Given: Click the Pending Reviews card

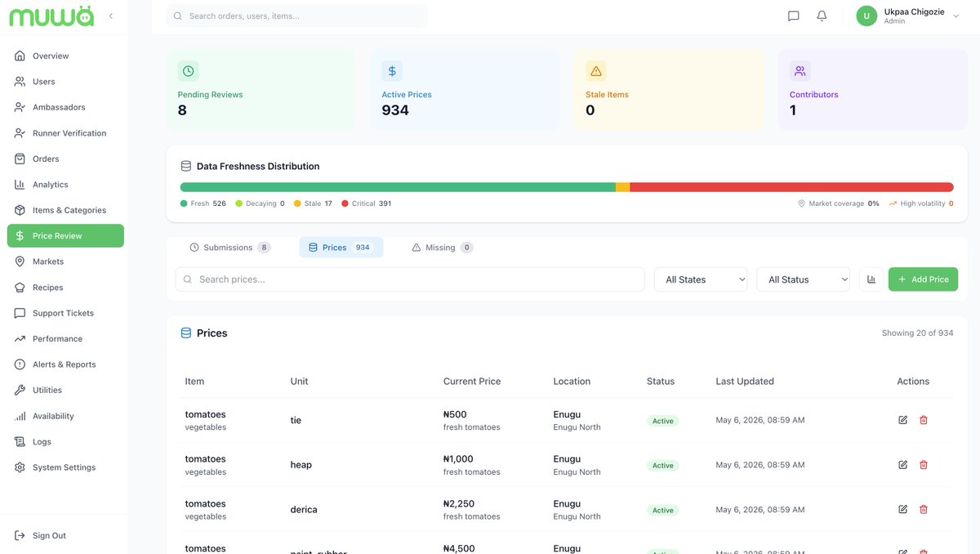Looking at the screenshot, I should [x=261, y=90].
